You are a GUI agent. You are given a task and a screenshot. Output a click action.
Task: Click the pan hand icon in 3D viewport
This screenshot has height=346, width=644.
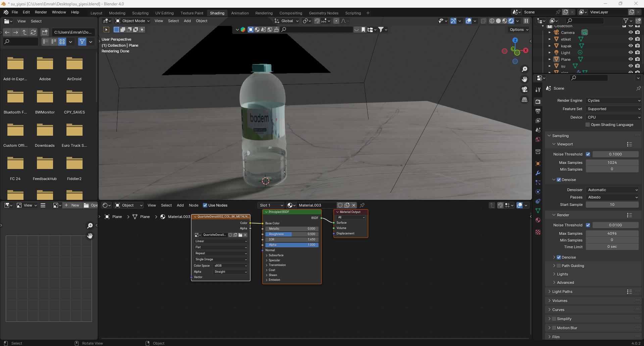525,79
